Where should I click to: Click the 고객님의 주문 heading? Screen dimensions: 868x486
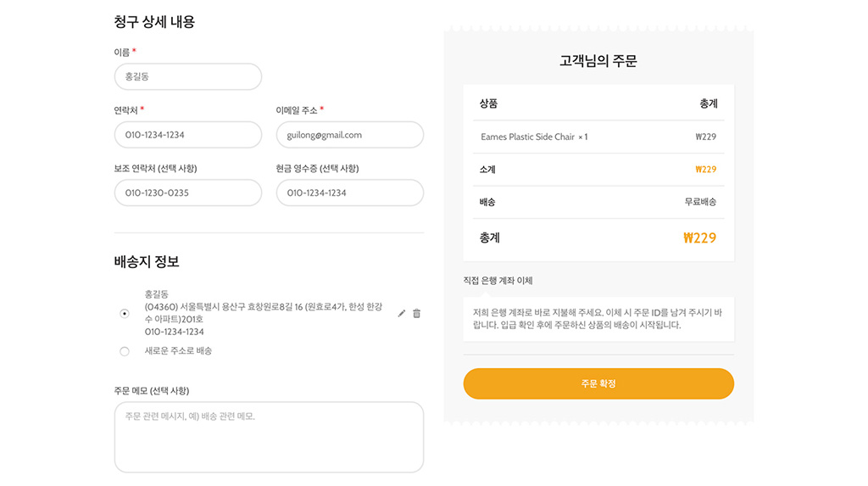point(598,61)
